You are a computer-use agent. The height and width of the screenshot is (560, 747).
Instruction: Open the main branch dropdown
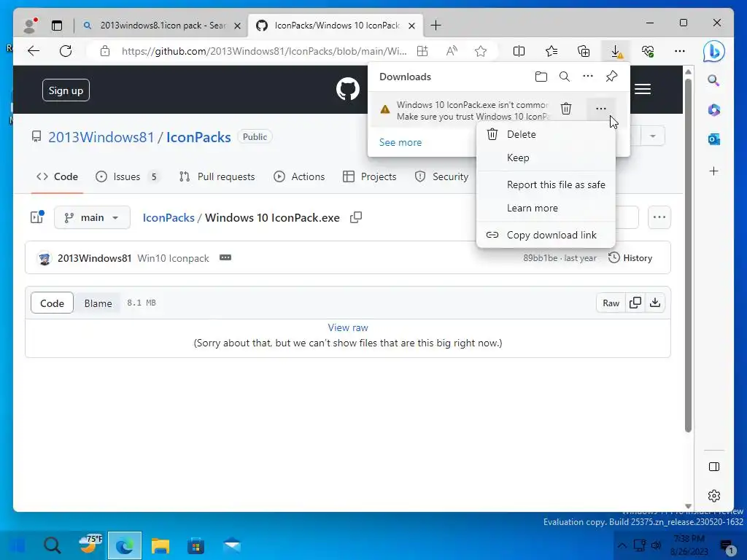(x=92, y=217)
